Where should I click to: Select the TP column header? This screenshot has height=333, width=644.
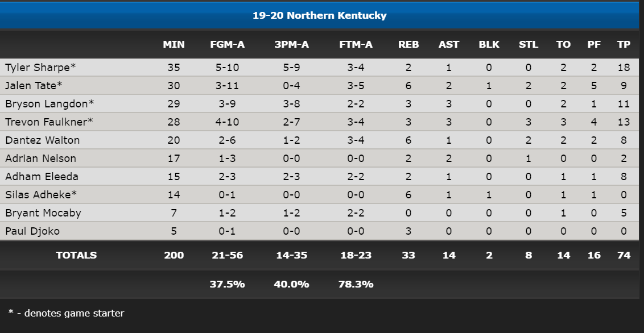(624, 44)
